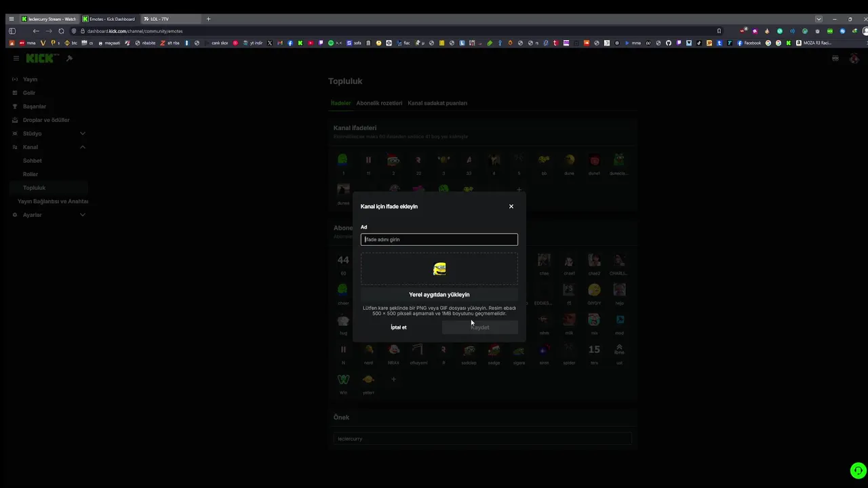The image size is (868, 488).
Task: Click the 'Yerel aygıtdan yükleyin' upload button
Action: pos(439,295)
